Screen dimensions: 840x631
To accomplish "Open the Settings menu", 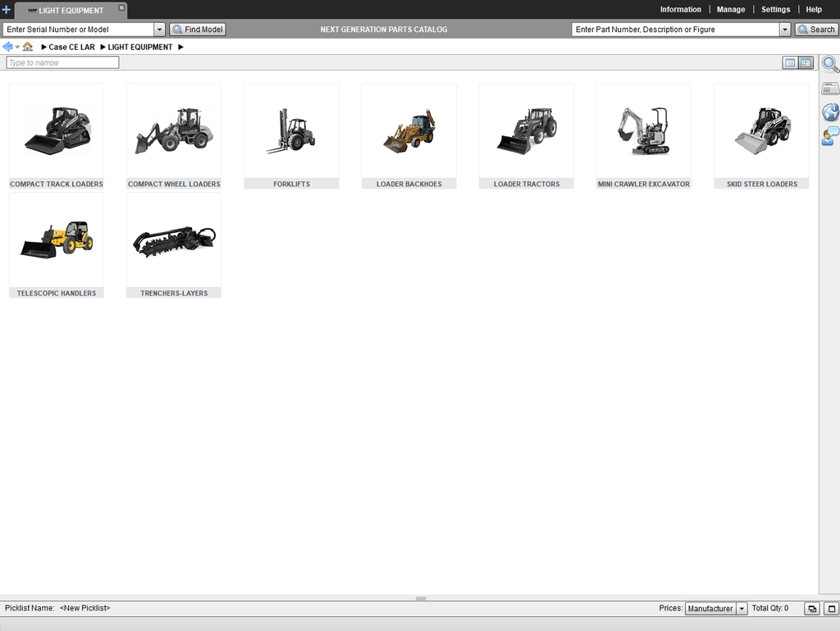I will 775,10.
